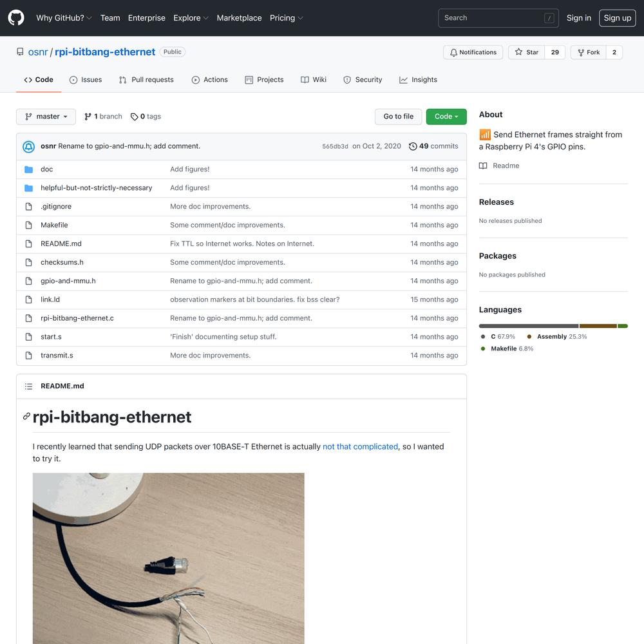Click the Go to file button
This screenshot has width=644, height=644.
[399, 117]
